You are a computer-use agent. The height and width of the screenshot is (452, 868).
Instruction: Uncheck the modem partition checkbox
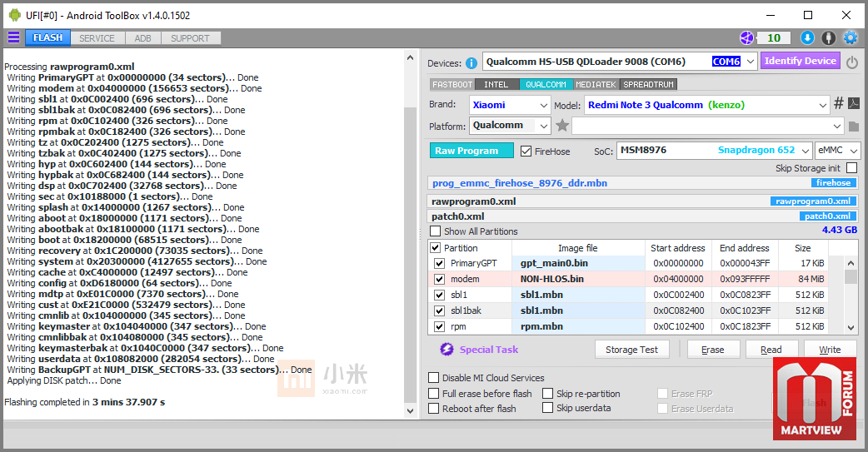tap(440, 280)
